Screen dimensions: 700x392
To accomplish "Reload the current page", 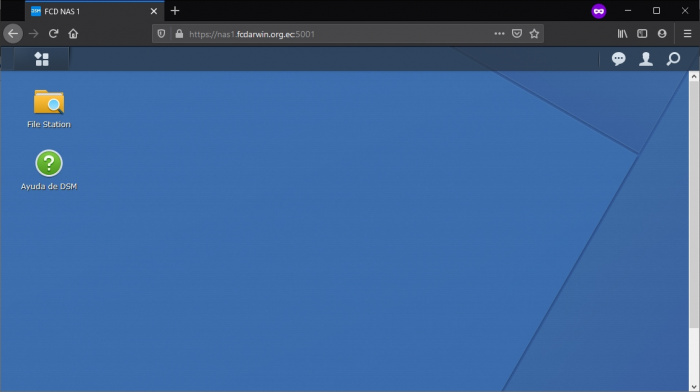I will pyautogui.click(x=54, y=33).
